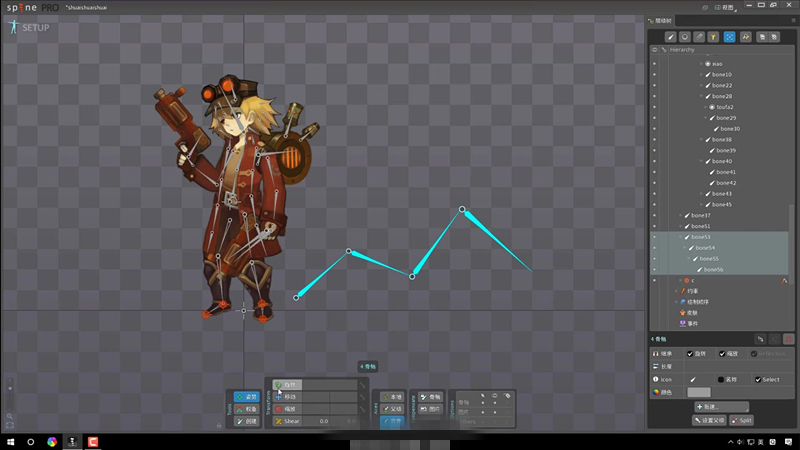Image resolution: width=800 pixels, height=450 pixels.
Task: Click the bone icon picker pencil
Action: (693, 379)
